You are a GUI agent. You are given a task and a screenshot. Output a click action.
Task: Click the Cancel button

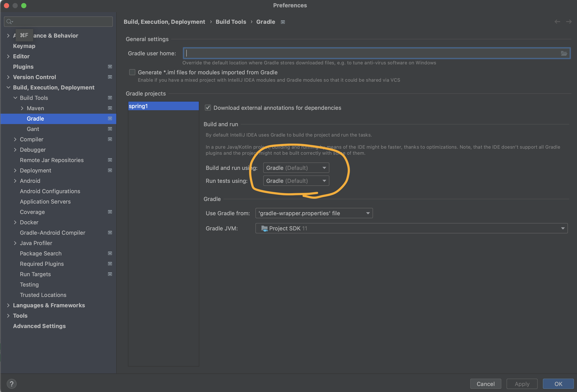coord(486,384)
